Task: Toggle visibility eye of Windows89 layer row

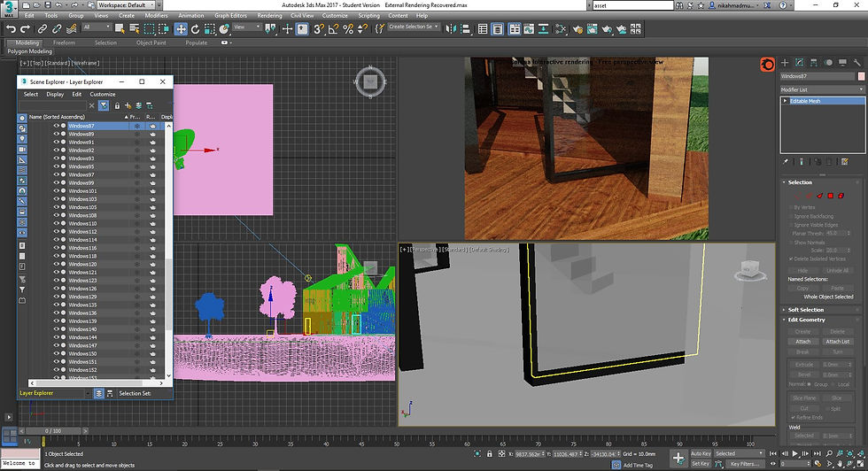Action: coord(56,134)
